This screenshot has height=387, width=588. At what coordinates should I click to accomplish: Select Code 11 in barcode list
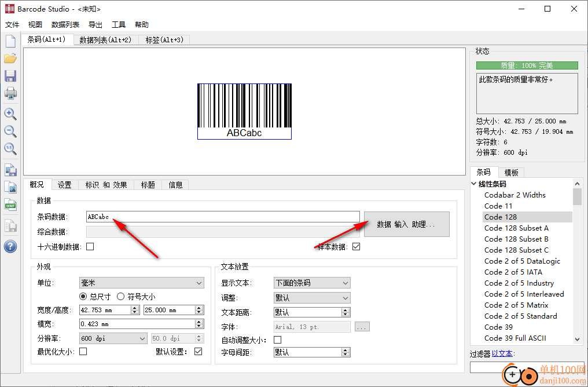498,206
